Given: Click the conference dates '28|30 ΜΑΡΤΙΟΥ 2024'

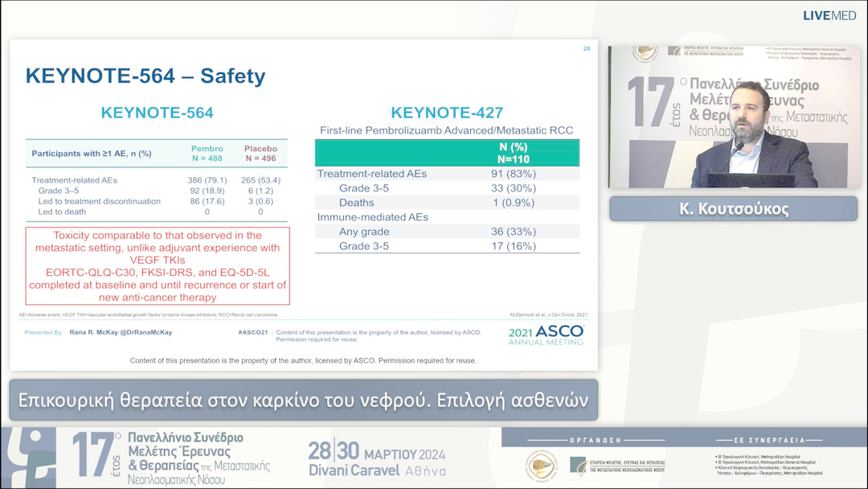Looking at the screenshot, I should coord(376,452).
